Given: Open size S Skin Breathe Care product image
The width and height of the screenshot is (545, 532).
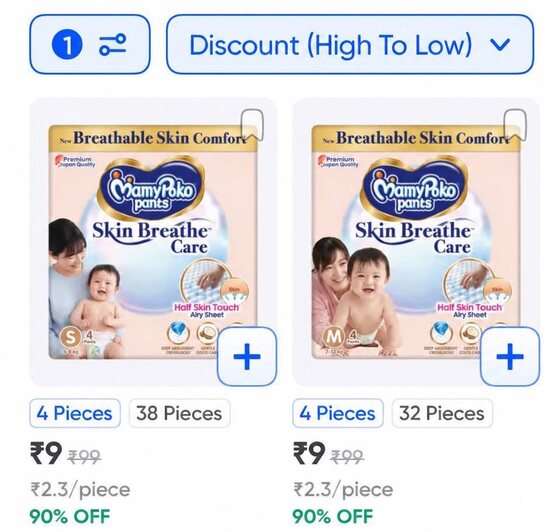Looking at the screenshot, I should (x=153, y=242).
